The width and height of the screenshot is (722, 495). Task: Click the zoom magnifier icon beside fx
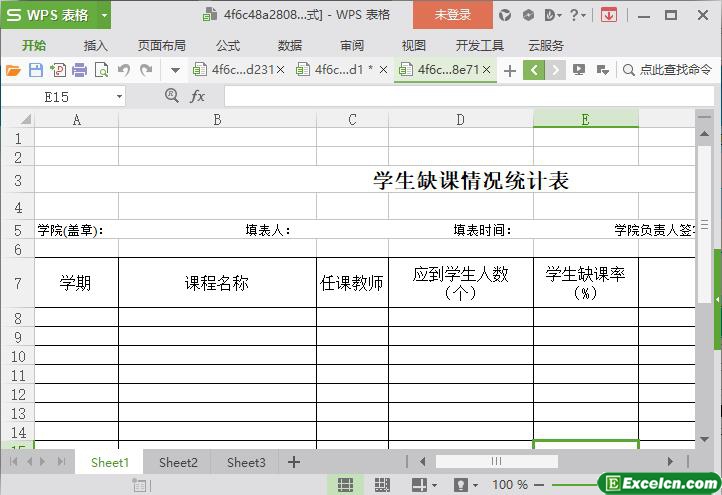pyautogui.click(x=172, y=96)
